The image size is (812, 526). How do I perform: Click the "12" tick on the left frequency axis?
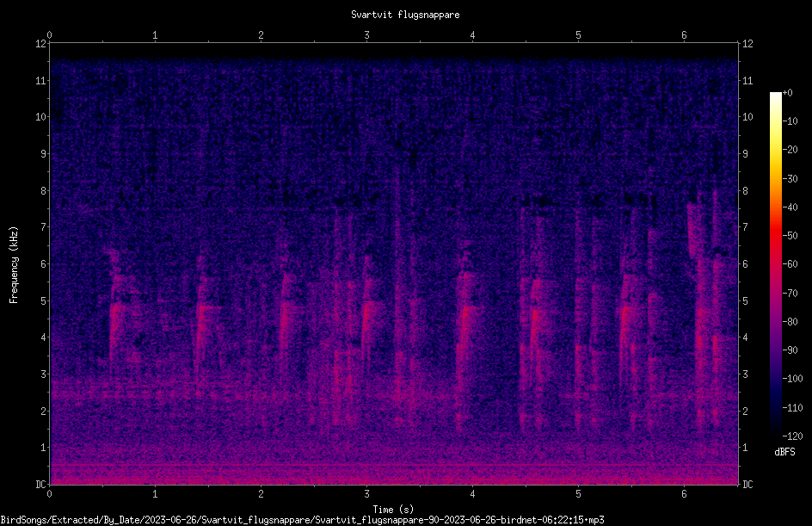tap(40, 44)
